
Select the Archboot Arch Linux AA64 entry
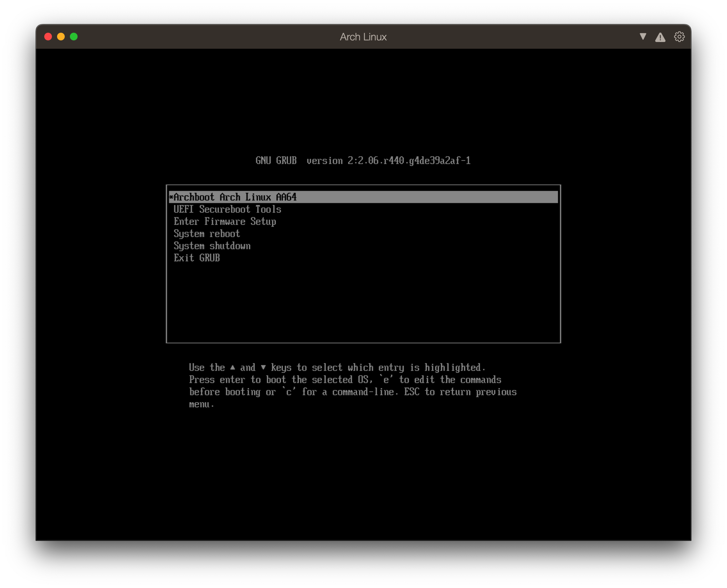point(235,197)
